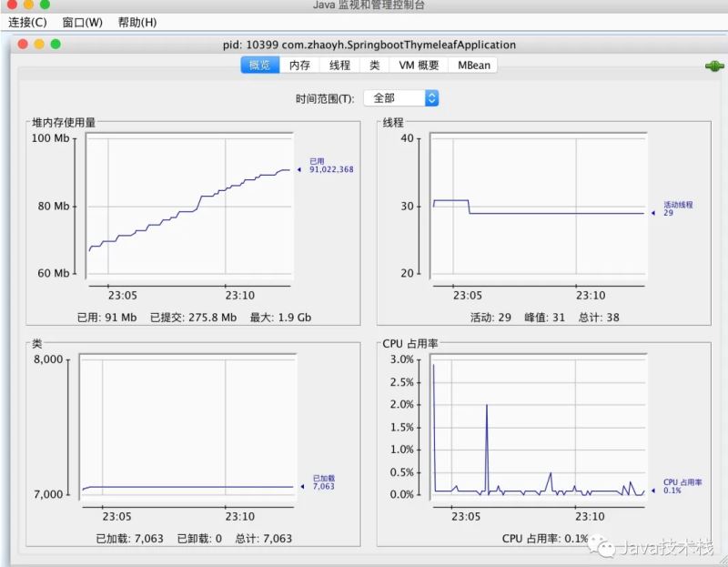The image size is (728, 567).
Task: Click the 堆内存使用量 chart area
Action: 189,209
